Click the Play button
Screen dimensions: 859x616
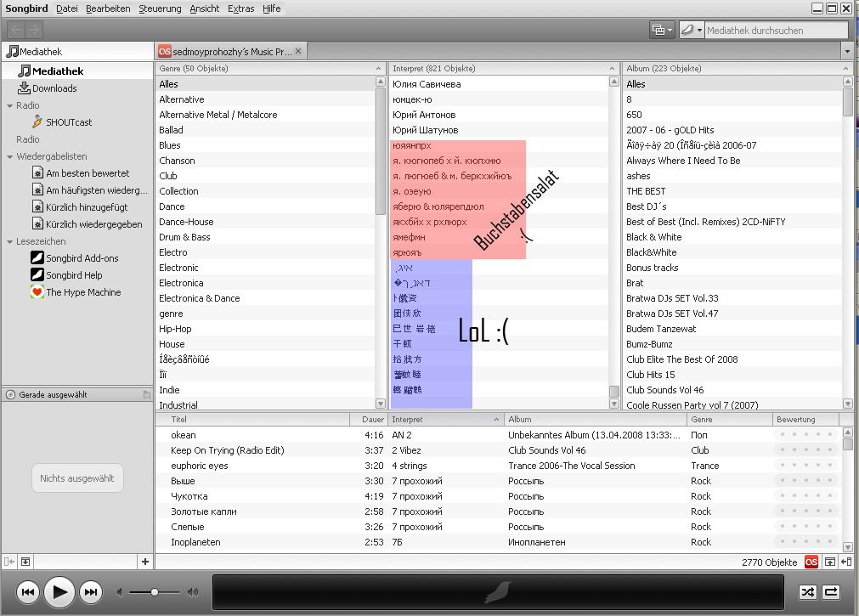(x=59, y=592)
